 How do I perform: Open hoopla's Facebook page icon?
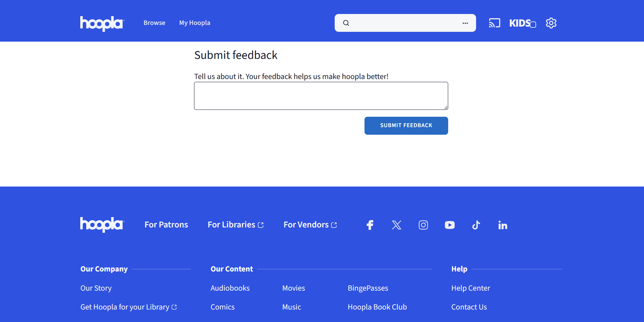click(x=370, y=225)
